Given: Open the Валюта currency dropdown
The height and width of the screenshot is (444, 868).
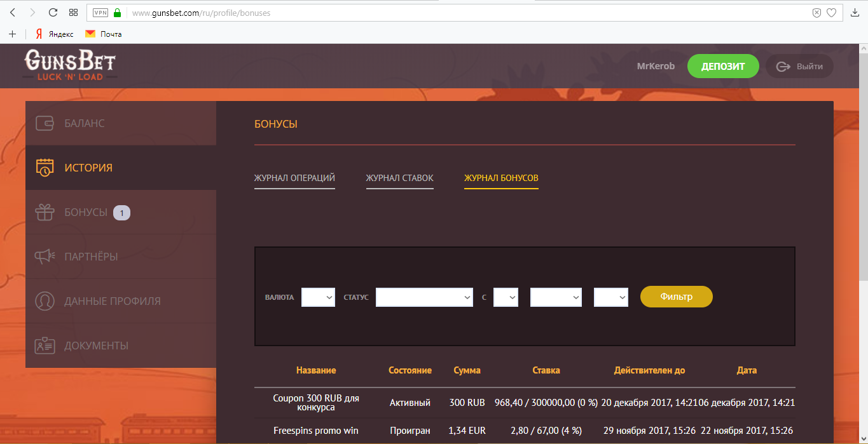Looking at the screenshot, I should (x=318, y=297).
